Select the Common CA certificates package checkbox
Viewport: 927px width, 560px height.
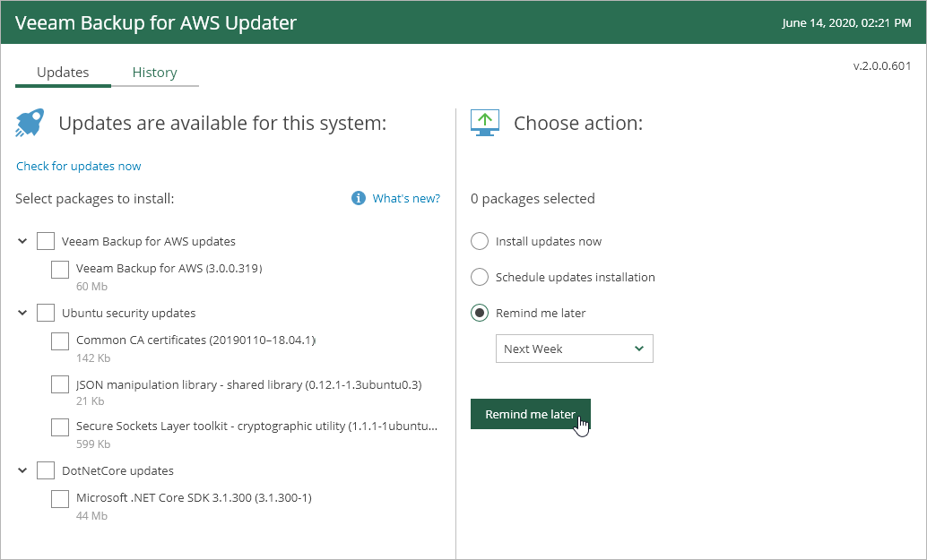[60, 340]
